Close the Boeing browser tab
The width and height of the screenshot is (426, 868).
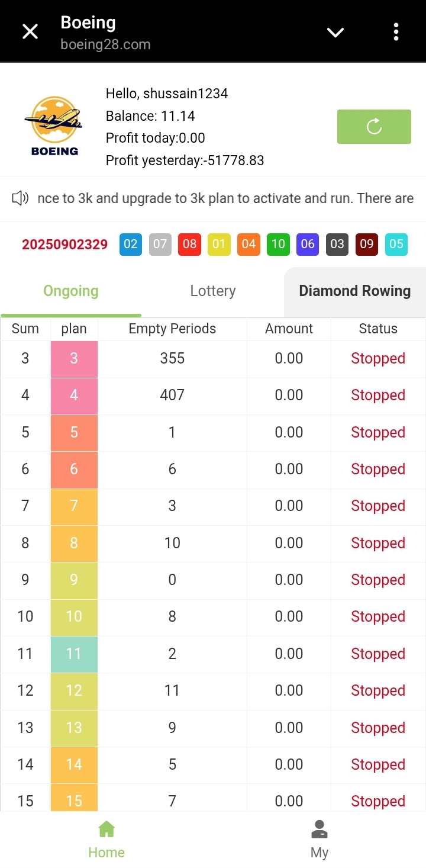coord(30,32)
